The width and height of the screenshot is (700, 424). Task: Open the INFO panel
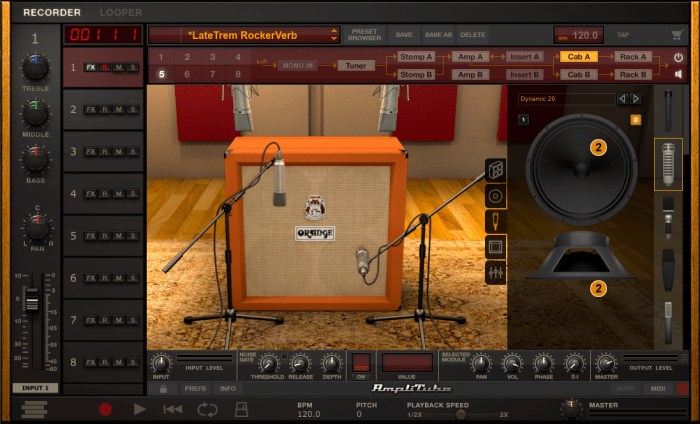point(228,389)
